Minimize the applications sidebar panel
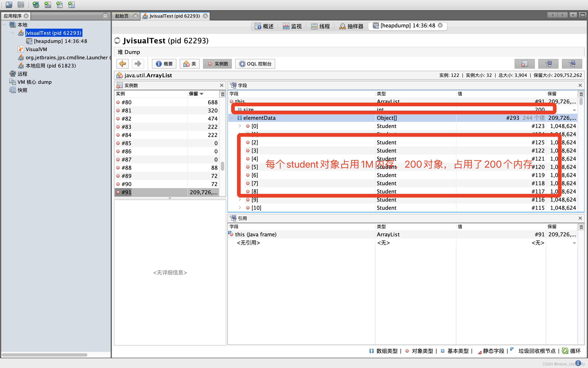This screenshot has width=588, height=368. (105, 16)
